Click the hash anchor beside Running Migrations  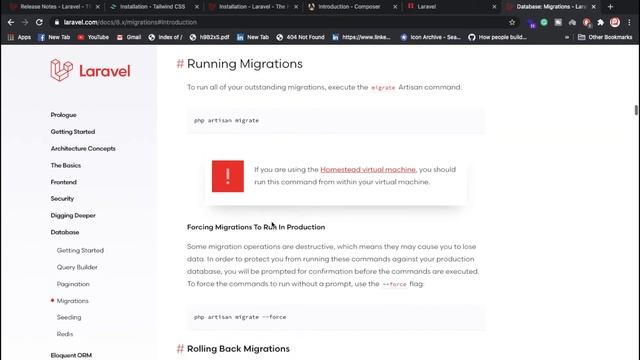click(180, 64)
